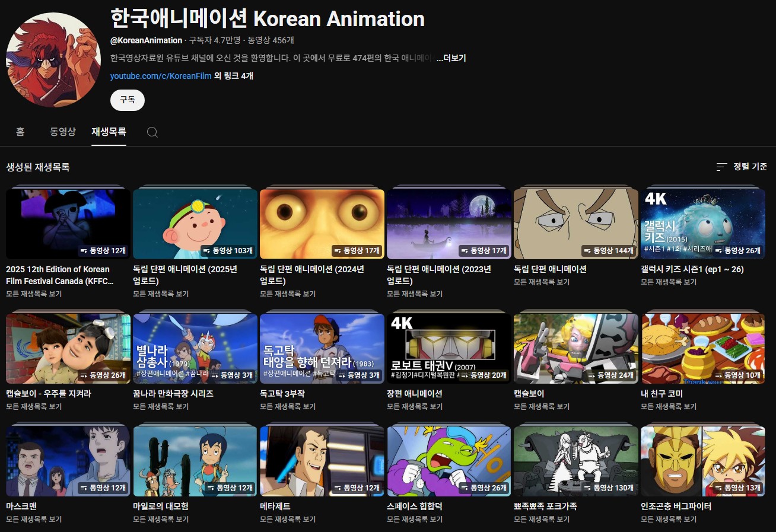View full playlist under 메타제트
This screenshot has width=776, height=532.
[288, 519]
